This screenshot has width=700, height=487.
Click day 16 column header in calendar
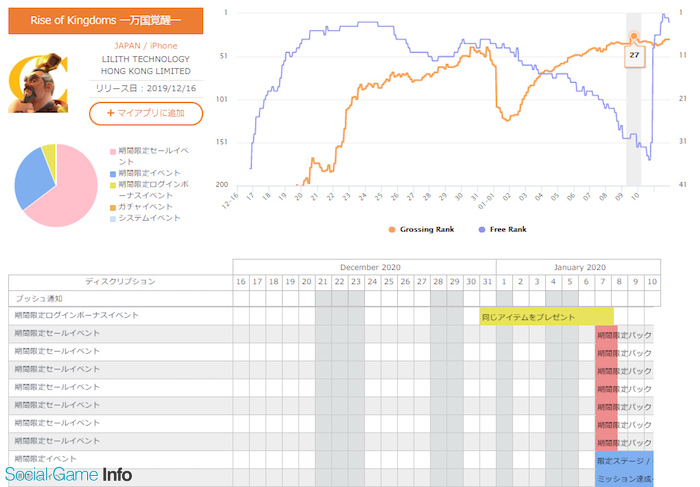(241, 282)
